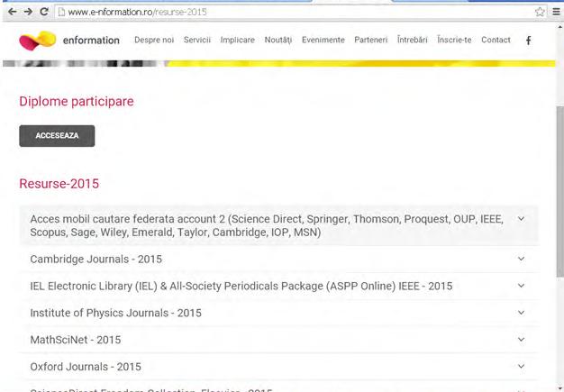Click the page's vertical scrollbar thumb
The image size is (564, 392).
[x=560, y=191]
